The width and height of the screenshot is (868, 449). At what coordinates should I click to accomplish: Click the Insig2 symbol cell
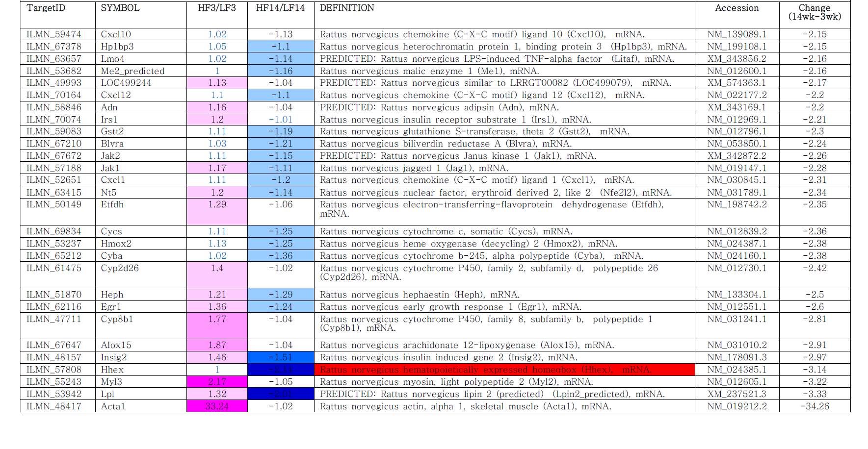click(x=141, y=357)
